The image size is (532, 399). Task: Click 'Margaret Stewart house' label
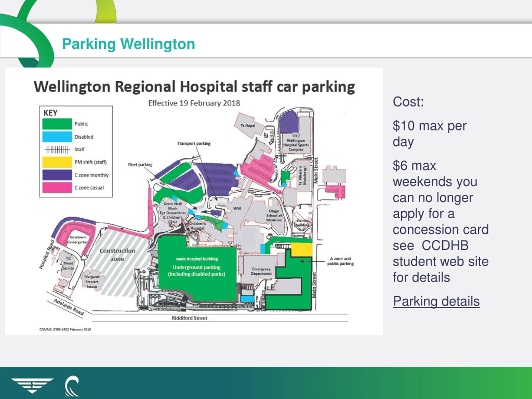coord(92,282)
